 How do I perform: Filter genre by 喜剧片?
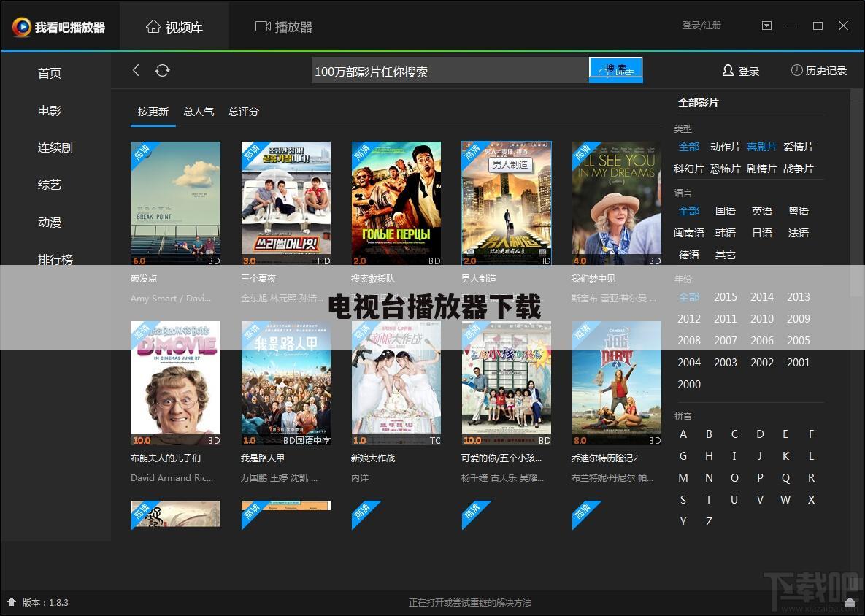(x=761, y=147)
